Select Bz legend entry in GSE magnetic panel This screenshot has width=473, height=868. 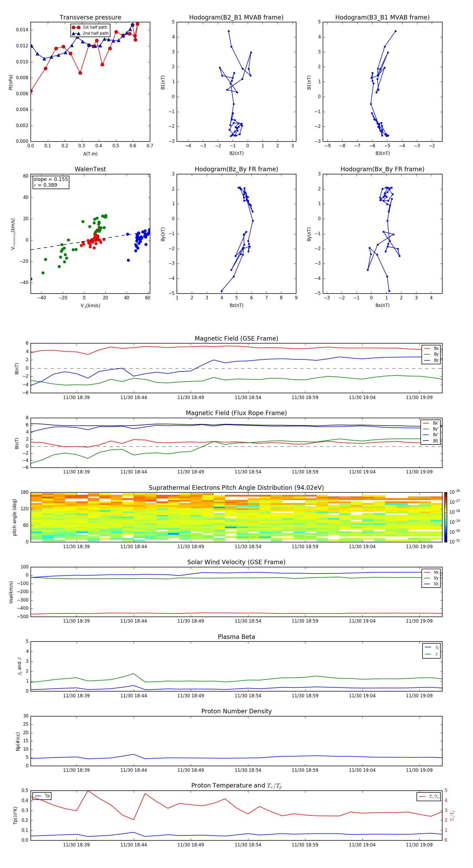[431, 360]
